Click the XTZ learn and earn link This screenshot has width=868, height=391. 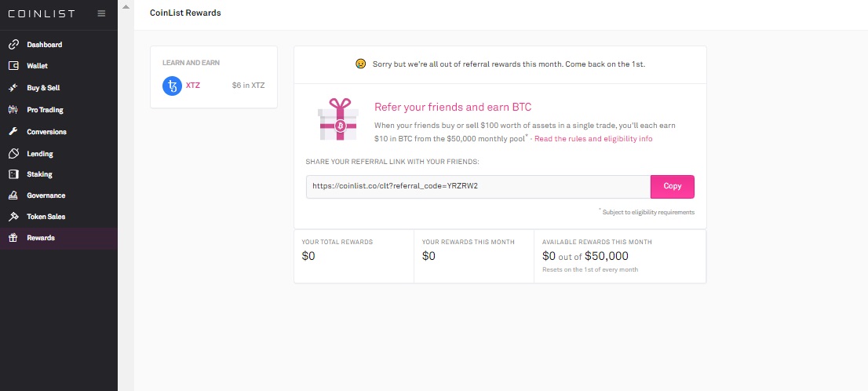click(193, 86)
